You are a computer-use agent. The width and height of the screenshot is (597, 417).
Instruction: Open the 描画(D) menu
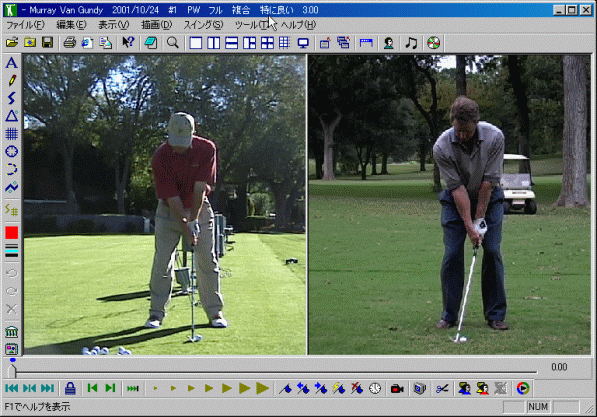156,25
